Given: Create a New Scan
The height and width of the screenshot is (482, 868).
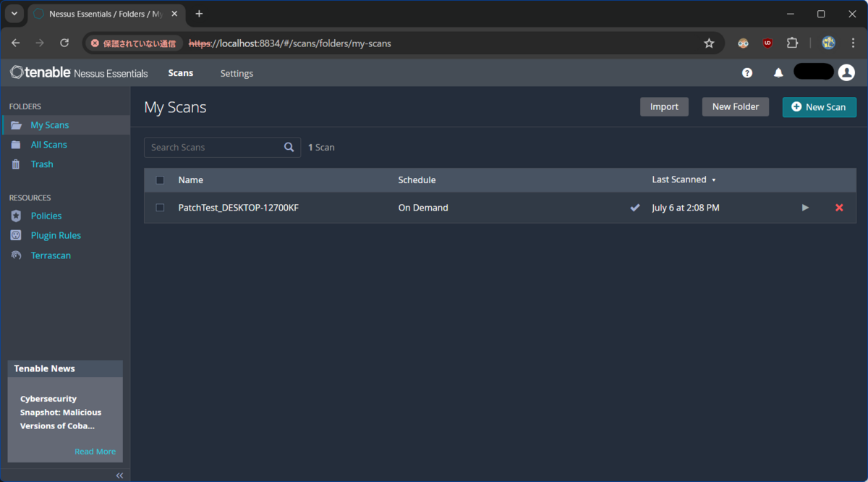Looking at the screenshot, I should [820, 107].
